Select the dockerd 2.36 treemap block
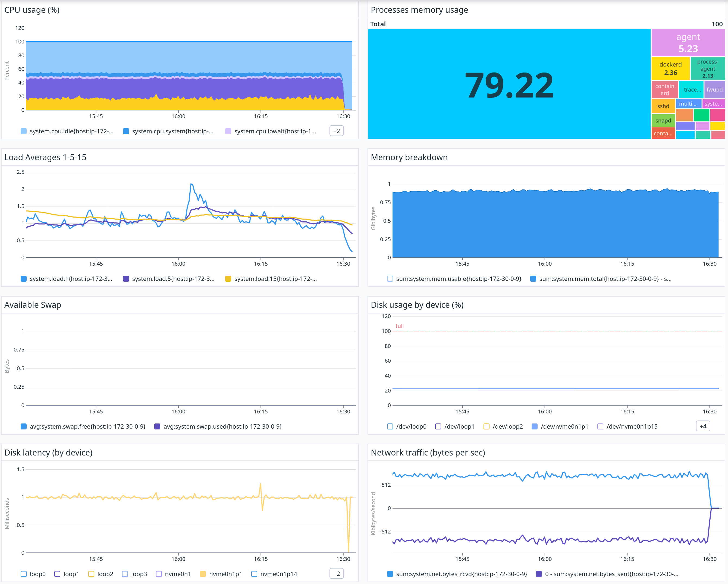728x584 pixels. 670,68
